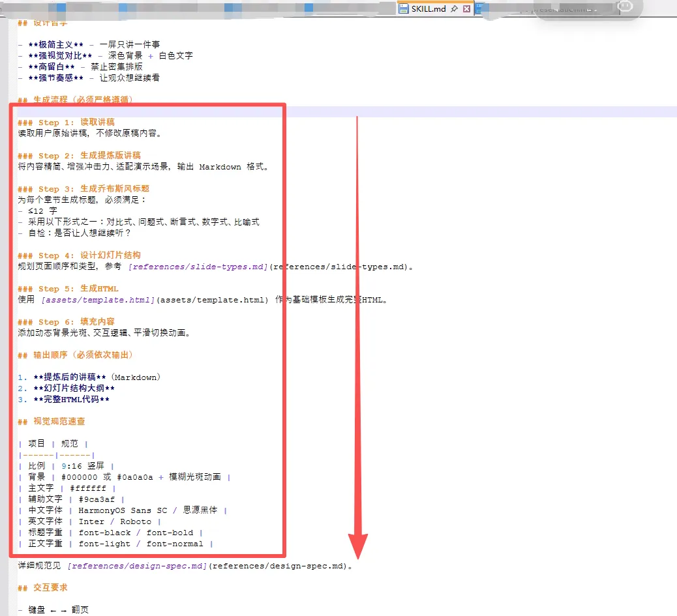Click the line '读取用户原始讲稿，不修改原稿内容。'
The height and width of the screenshot is (616, 677).
coord(91,133)
